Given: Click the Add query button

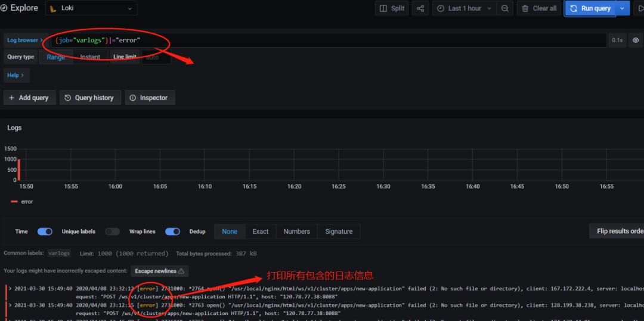Looking at the screenshot, I should point(29,98).
